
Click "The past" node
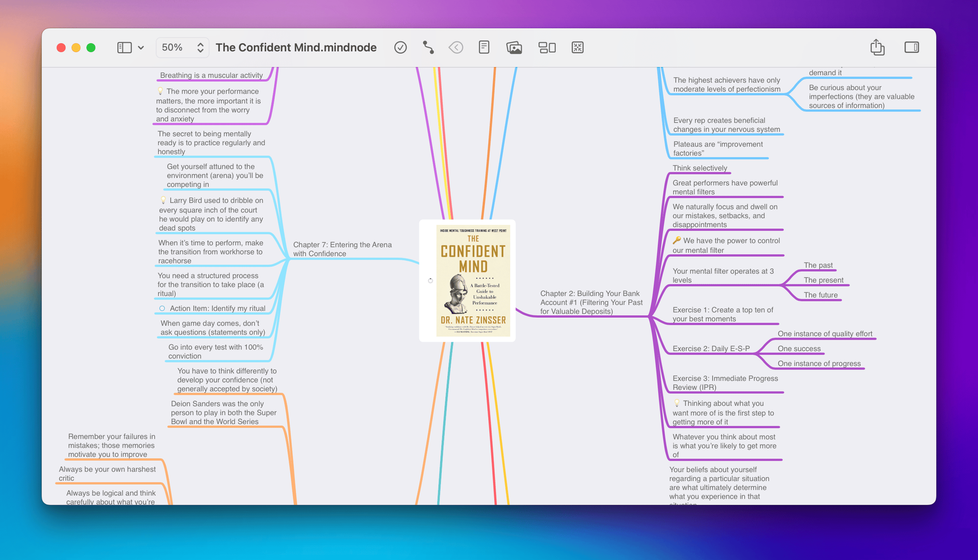[818, 265]
